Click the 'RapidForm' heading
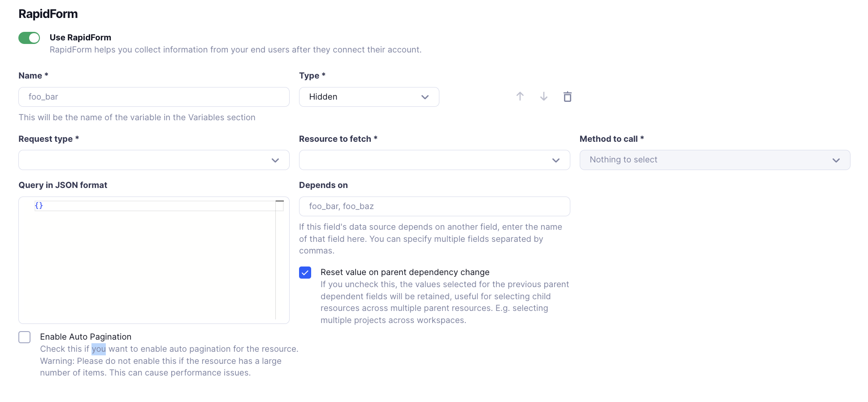868x402 pixels. [x=48, y=14]
